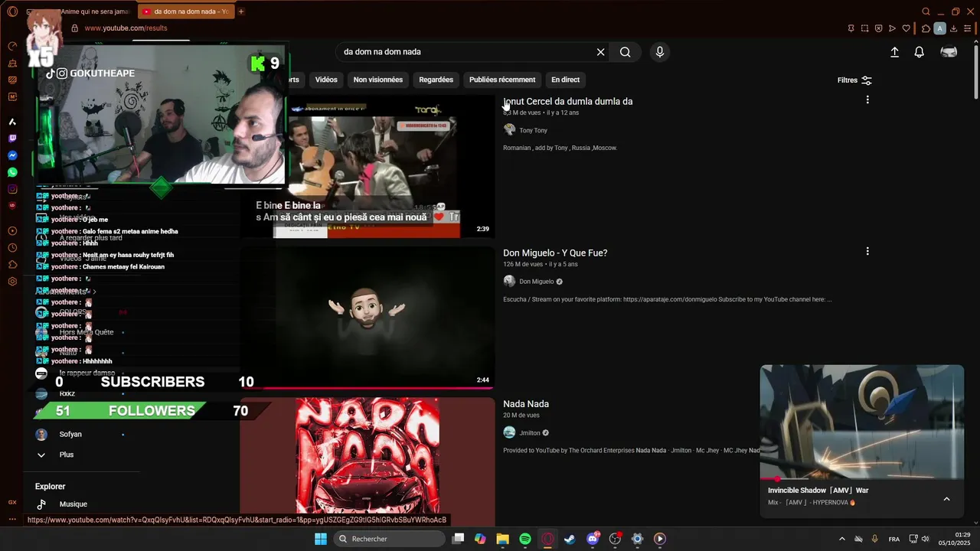This screenshot has width=980, height=551.
Task: Open Musique under Explorer
Action: point(73,504)
